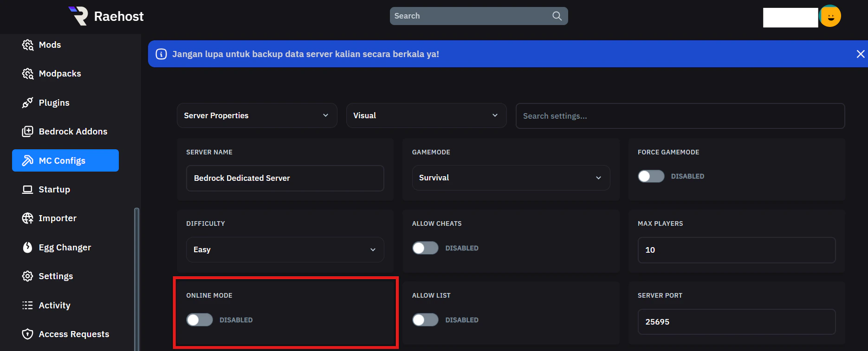Expand the Gamemode Survival dropdown
The image size is (868, 351).
coord(511,178)
